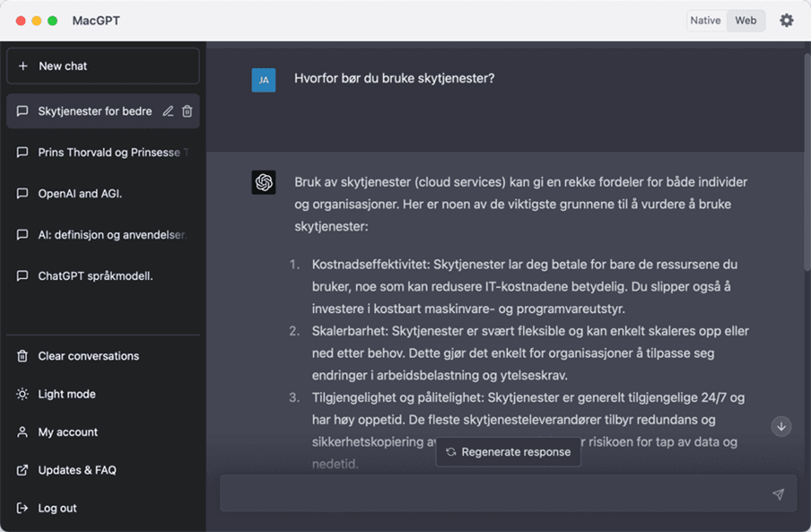Click into the message input field

[492, 494]
